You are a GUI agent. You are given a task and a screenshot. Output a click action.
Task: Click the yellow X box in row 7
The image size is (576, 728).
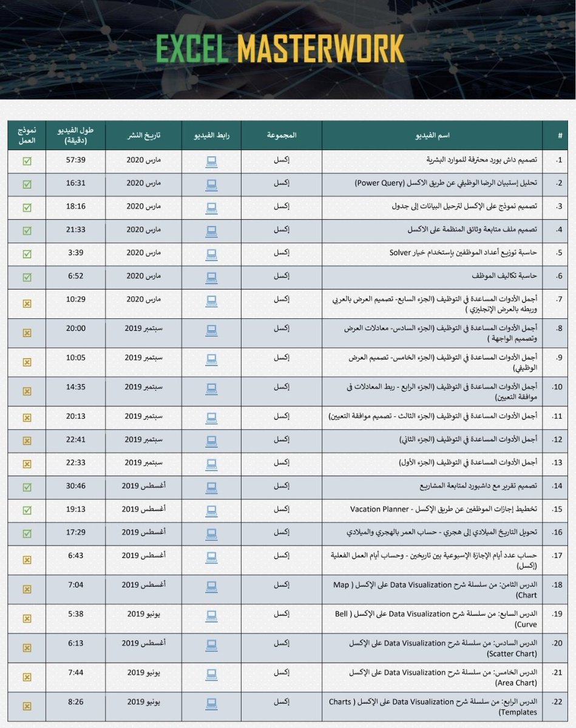tap(27, 304)
